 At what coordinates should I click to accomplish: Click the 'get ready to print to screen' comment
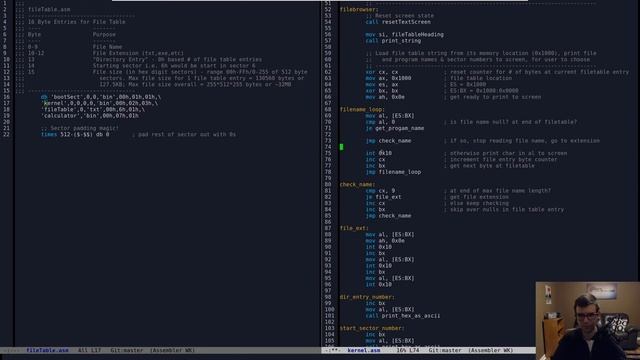click(x=492, y=97)
